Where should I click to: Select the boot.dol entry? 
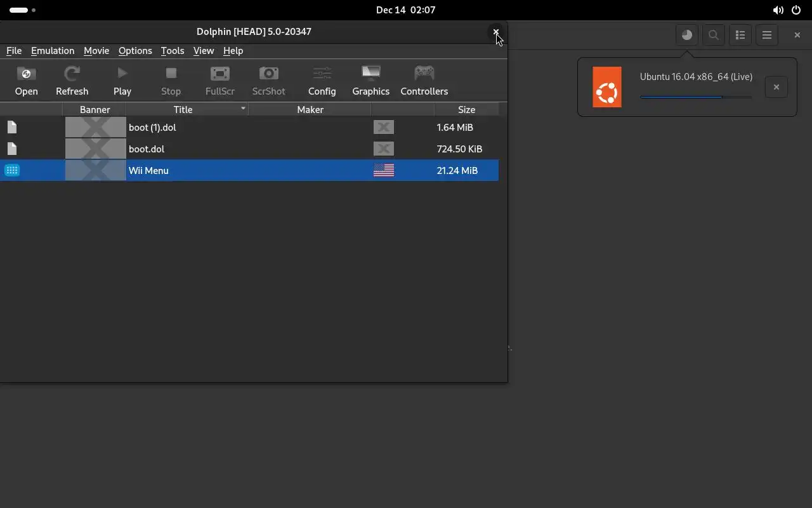click(147, 149)
